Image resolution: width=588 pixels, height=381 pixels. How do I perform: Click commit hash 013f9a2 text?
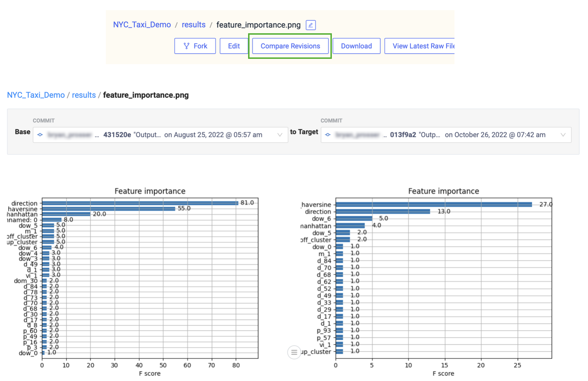tap(403, 135)
